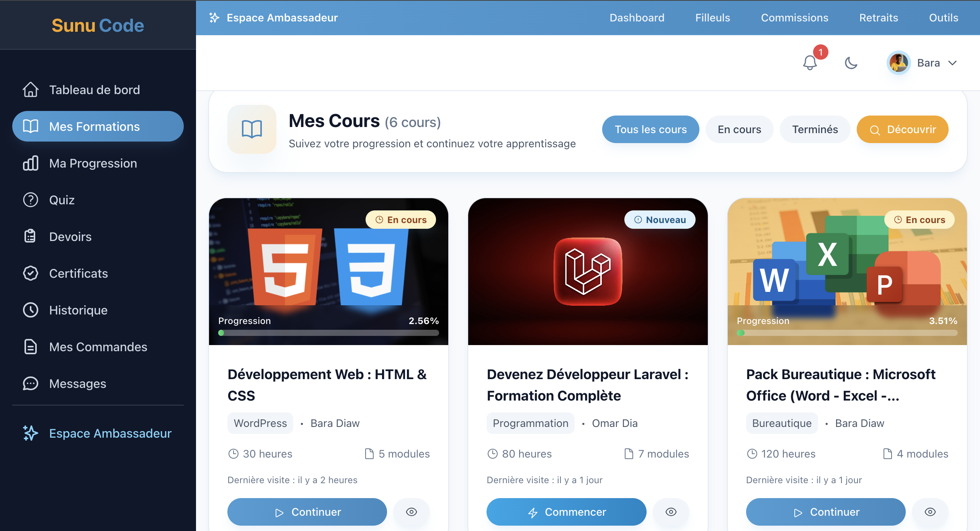Viewport: 980px width, 531px height.
Task: Go to the Devoirs clipboard icon
Action: pyautogui.click(x=31, y=237)
